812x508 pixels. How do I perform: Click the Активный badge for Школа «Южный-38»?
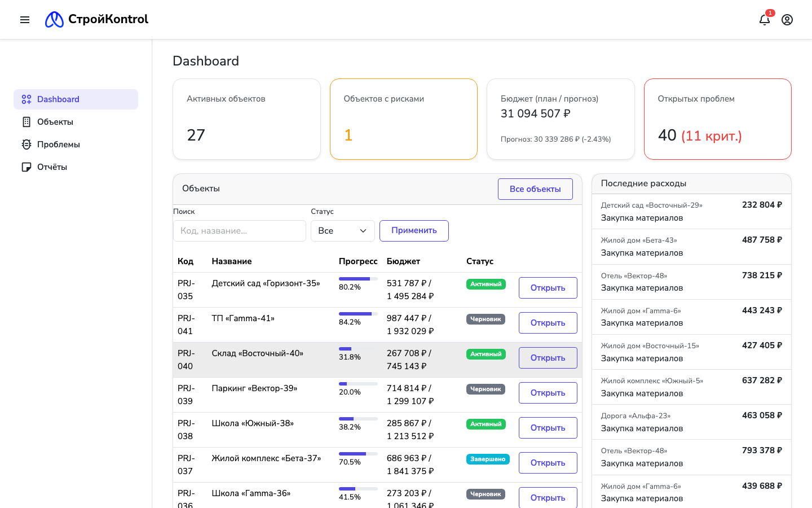tap(486, 424)
